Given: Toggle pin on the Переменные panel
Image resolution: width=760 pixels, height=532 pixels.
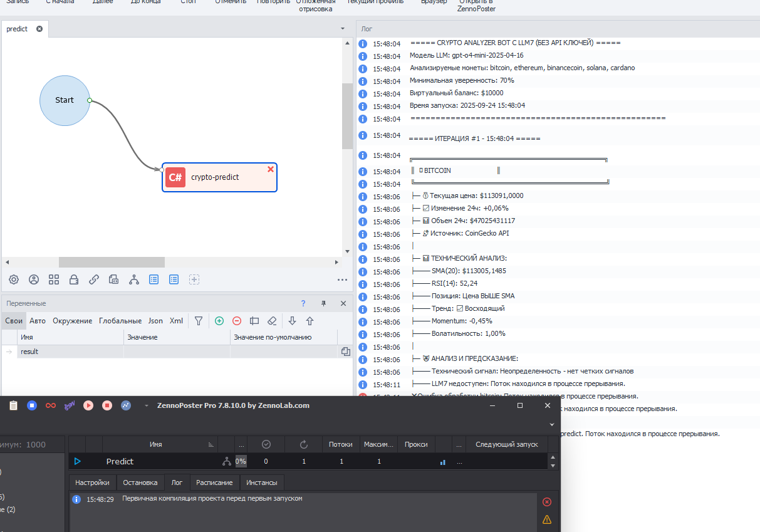Looking at the screenshot, I should 323,303.
